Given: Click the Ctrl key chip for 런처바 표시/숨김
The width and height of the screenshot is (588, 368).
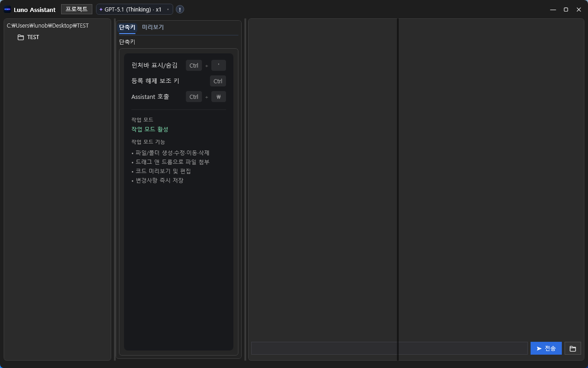Looking at the screenshot, I should pyautogui.click(x=193, y=65).
